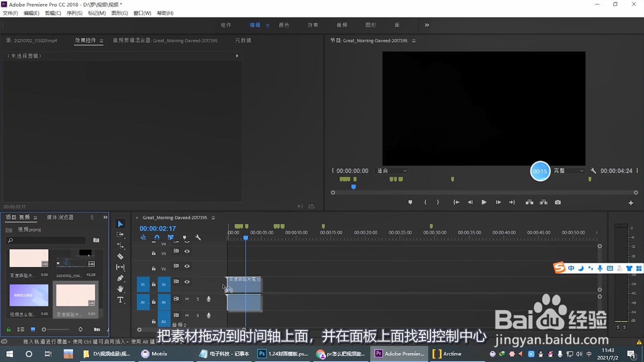Mute audio track A2
Image resolution: width=644 pixels, height=362 pixels.
187,316
